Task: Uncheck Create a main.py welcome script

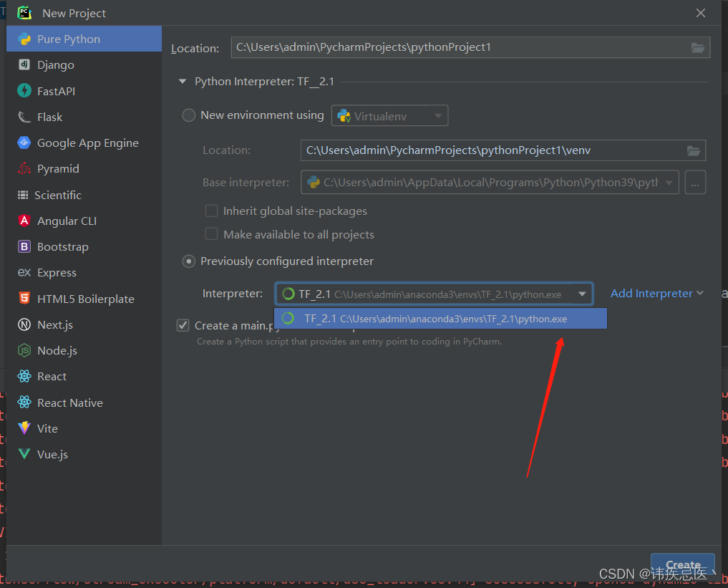Action: click(183, 325)
